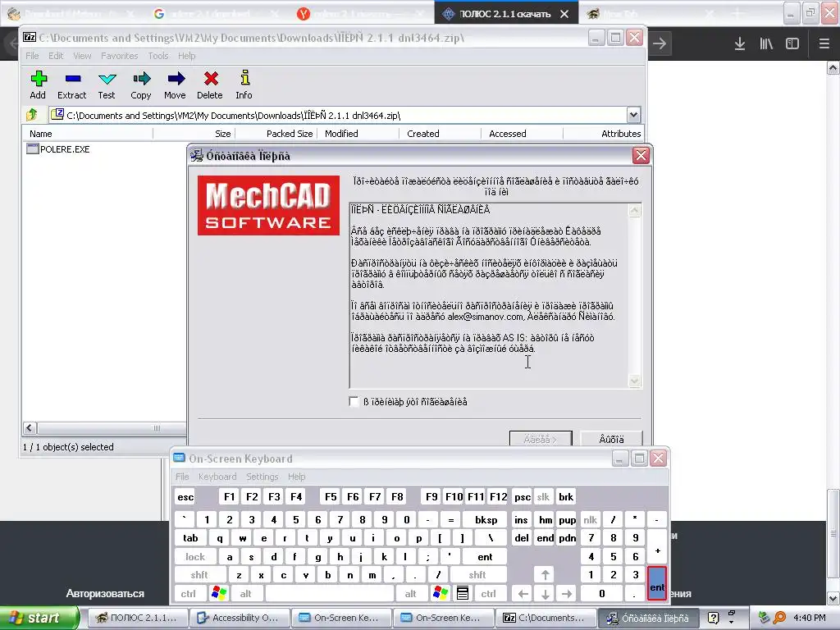Open the On-Screen Keyboard Keyboard menu
Screen dimensions: 840x630
[217, 477]
